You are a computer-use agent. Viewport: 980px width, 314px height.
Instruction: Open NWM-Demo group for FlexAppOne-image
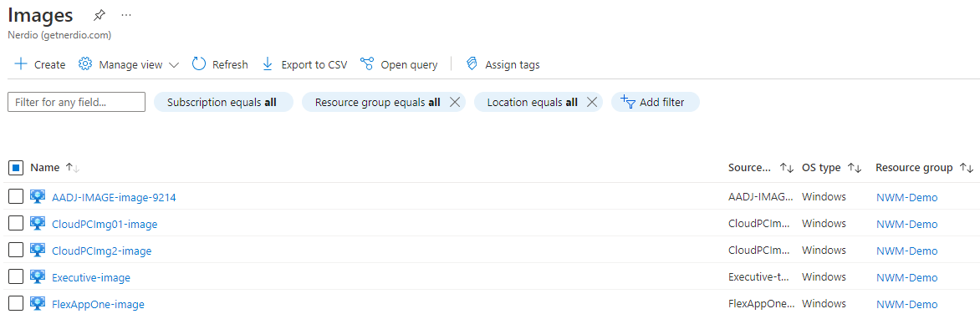[x=907, y=305]
